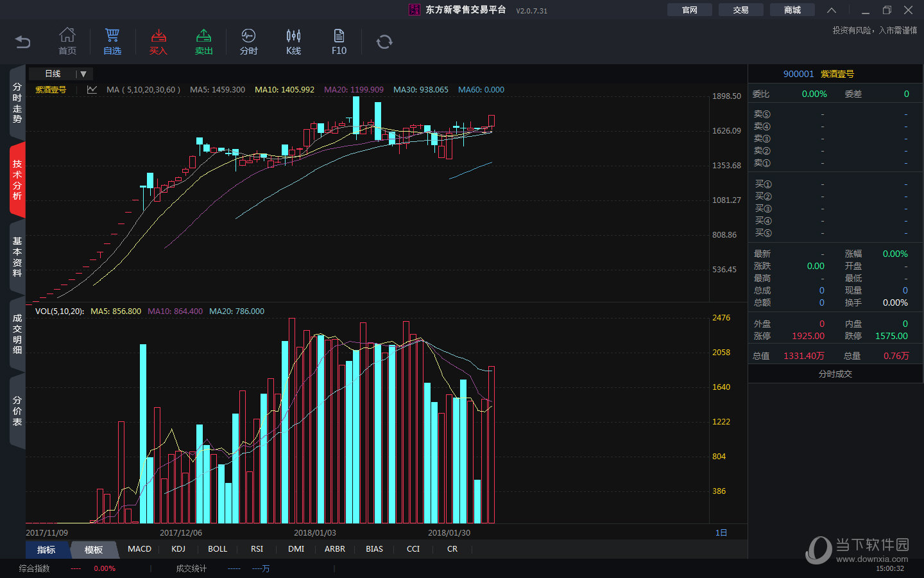Click the 总量 0.76万 value
Image resolution: width=924 pixels, height=578 pixels.
tap(896, 356)
